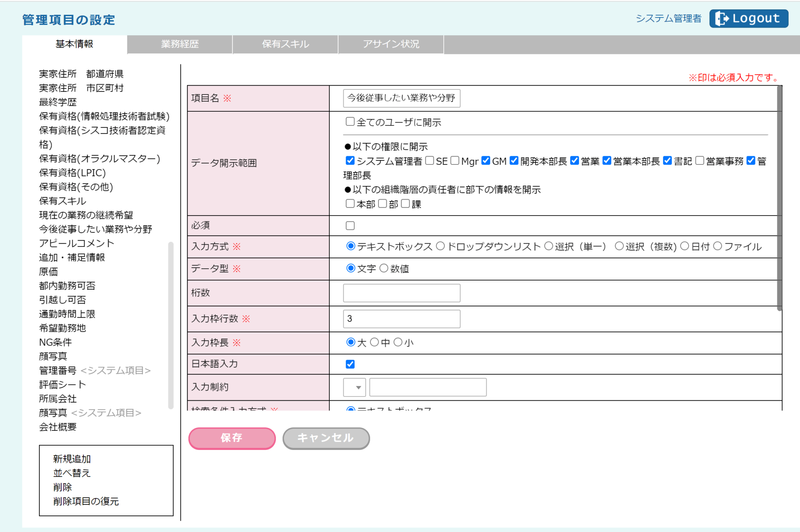Toggle the 必須 checkbox
Screen dimensions: 800x532
point(350,225)
